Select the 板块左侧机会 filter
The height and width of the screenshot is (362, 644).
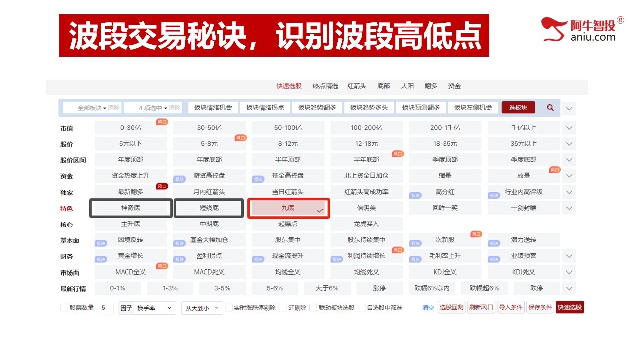point(473,107)
